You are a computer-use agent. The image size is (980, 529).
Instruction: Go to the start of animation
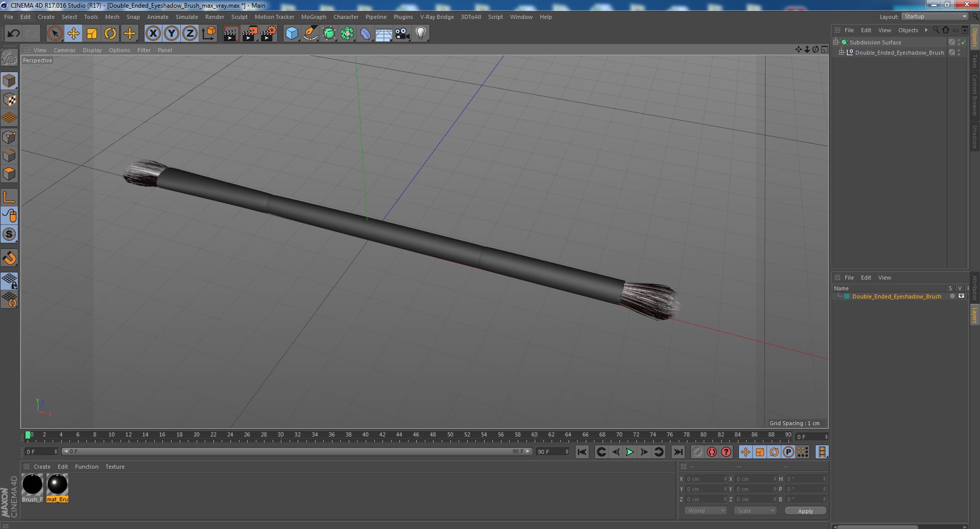[x=582, y=452]
